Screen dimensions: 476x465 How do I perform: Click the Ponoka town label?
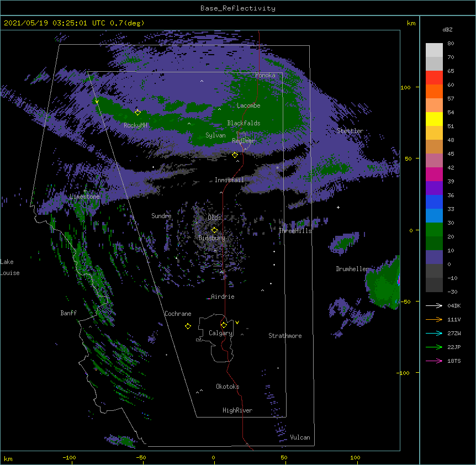(x=265, y=75)
